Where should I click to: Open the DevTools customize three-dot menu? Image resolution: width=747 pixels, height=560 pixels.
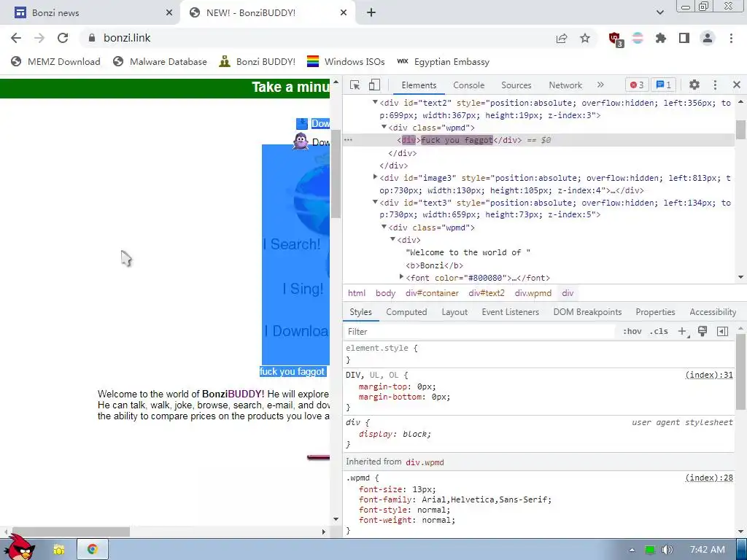point(715,85)
